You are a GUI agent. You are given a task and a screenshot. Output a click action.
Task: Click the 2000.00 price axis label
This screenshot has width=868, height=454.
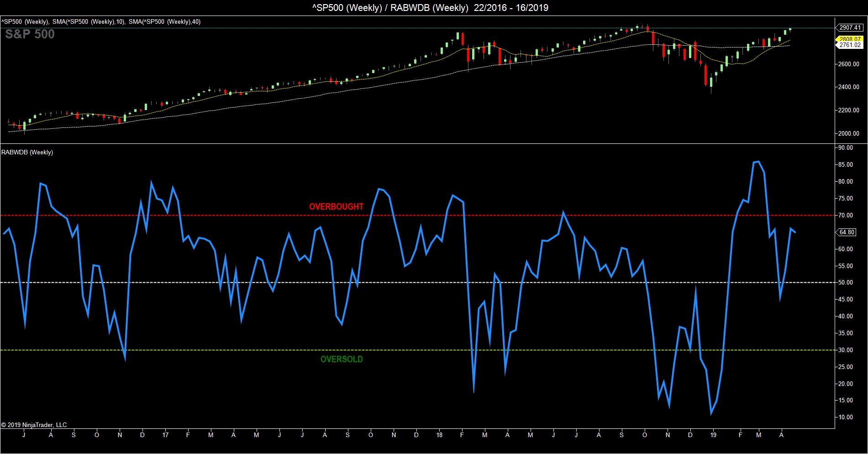[x=849, y=134]
